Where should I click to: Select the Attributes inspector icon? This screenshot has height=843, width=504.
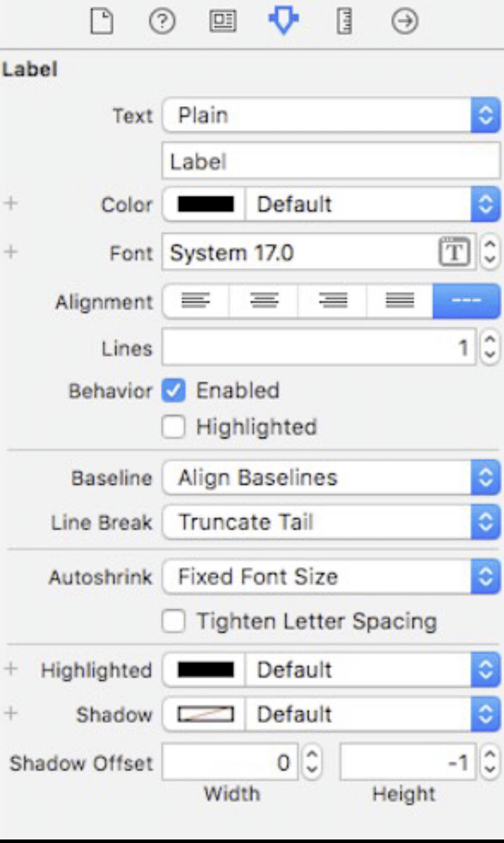[283, 21]
